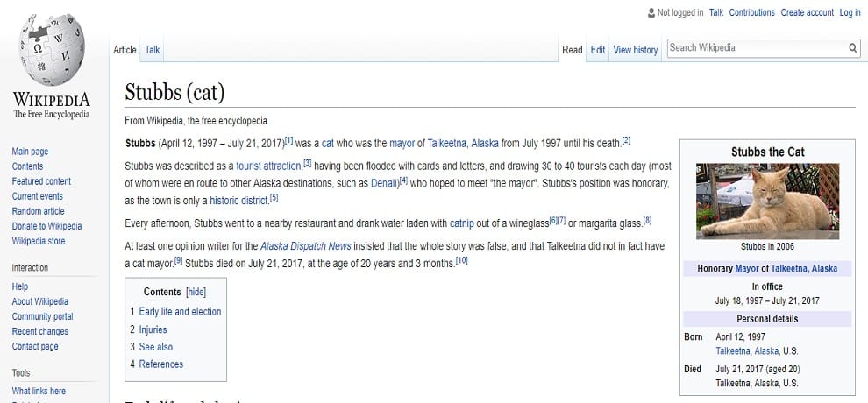
Task: Click citation [2] after his death
Action: pyautogui.click(x=626, y=140)
